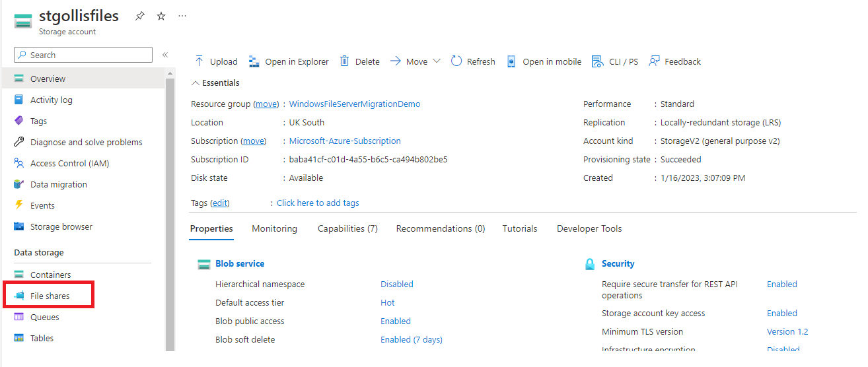This screenshot has width=868, height=367.
Task: Click the sidebar vertical scrollbar
Action: 170,211
